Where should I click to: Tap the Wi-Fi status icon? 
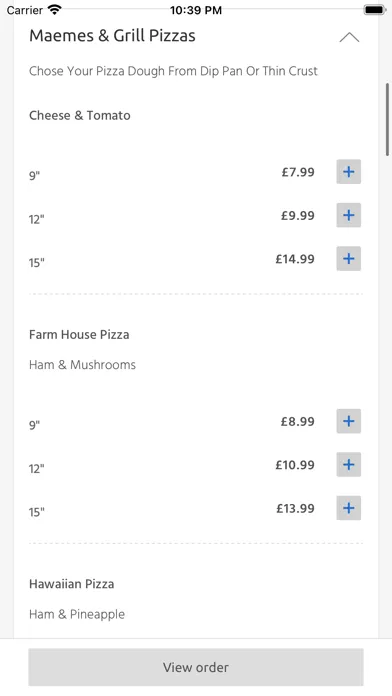coord(55,10)
